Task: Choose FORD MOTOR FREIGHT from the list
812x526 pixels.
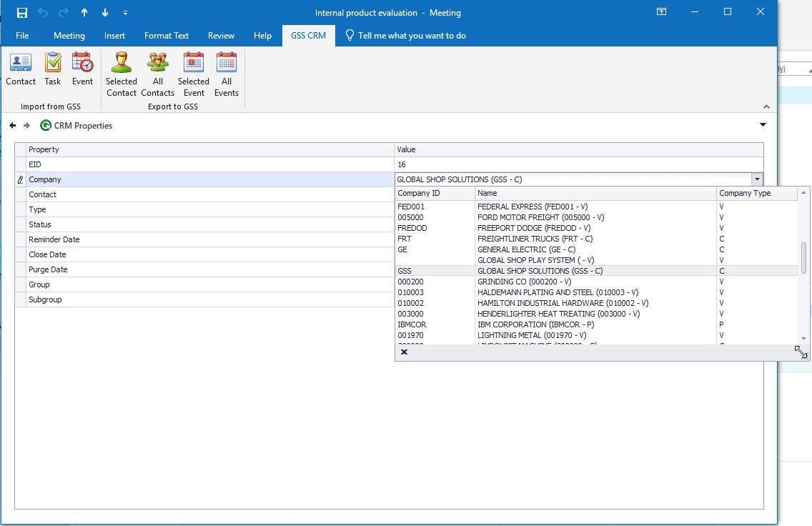Action: point(596,217)
